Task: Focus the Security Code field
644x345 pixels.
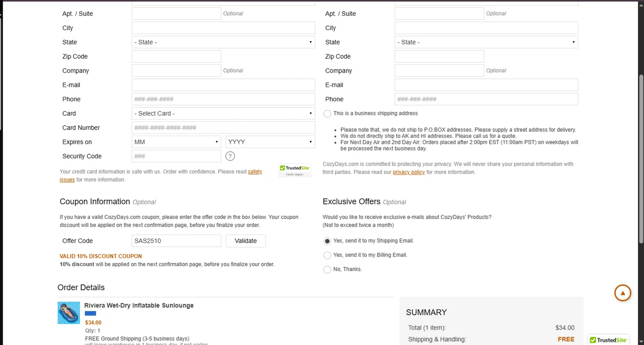Action: (x=176, y=156)
